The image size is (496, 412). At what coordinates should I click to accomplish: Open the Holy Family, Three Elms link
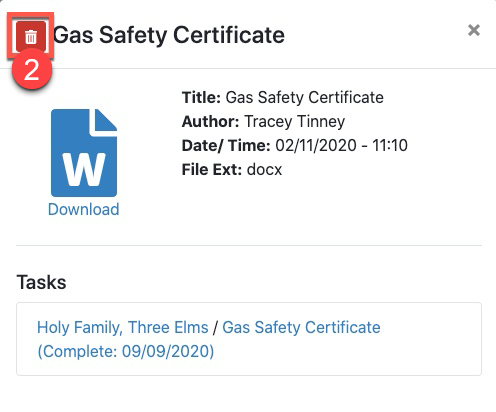pyautogui.click(x=123, y=327)
